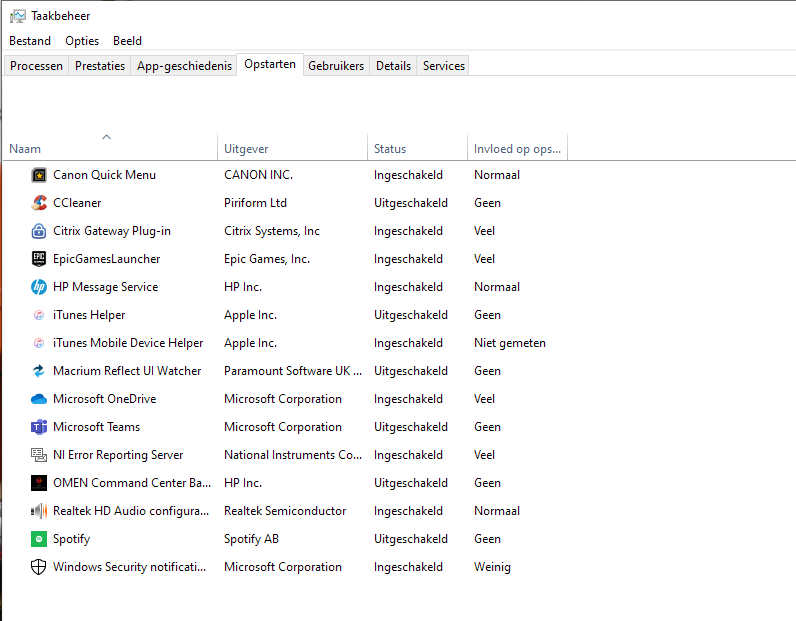Select the Citrix Gateway Plug-in lock icon
Viewport: 796px width, 621px height.
pyautogui.click(x=39, y=231)
